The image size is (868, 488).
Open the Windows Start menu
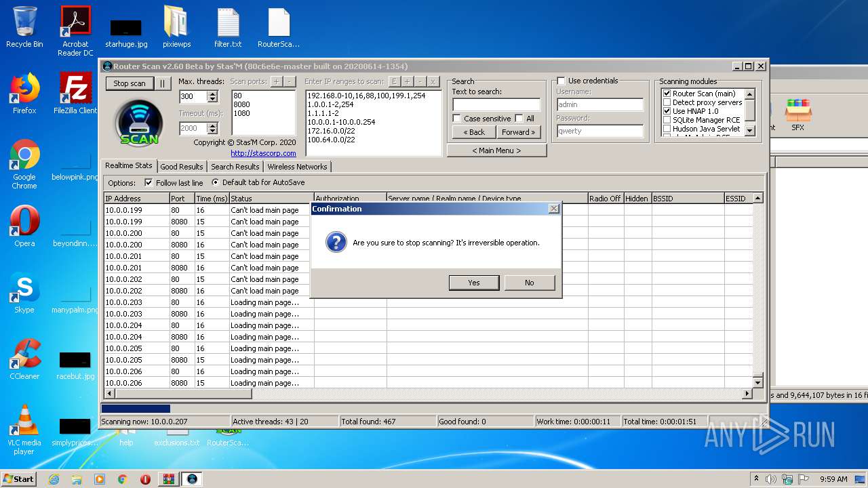18,479
